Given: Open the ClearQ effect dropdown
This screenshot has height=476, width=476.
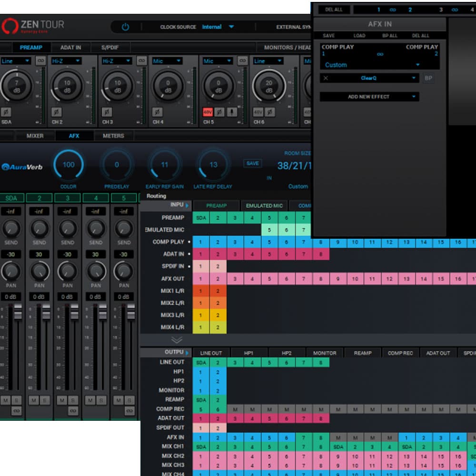Looking at the screenshot, I should [x=369, y=78].
